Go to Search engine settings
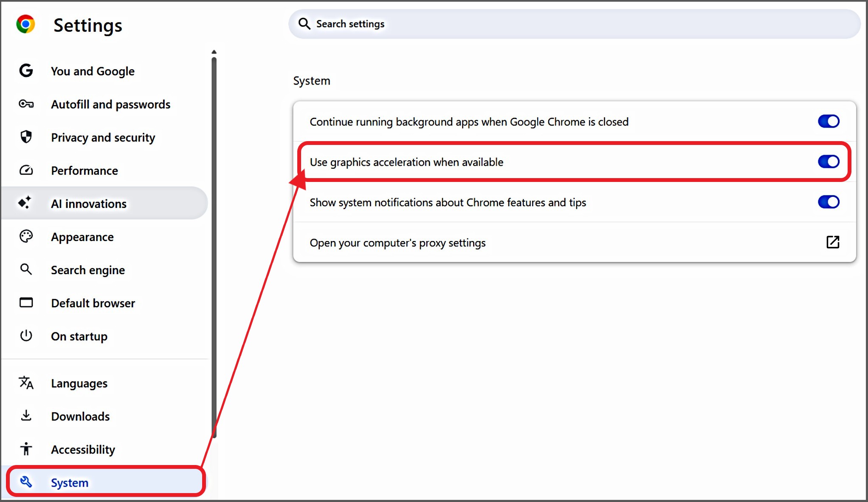This screenshot has height=502, width=868. coord(88,270)
